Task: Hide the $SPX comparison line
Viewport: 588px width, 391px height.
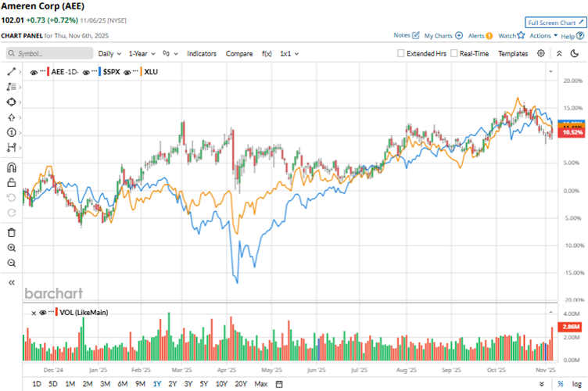Action: pos(86,72)
